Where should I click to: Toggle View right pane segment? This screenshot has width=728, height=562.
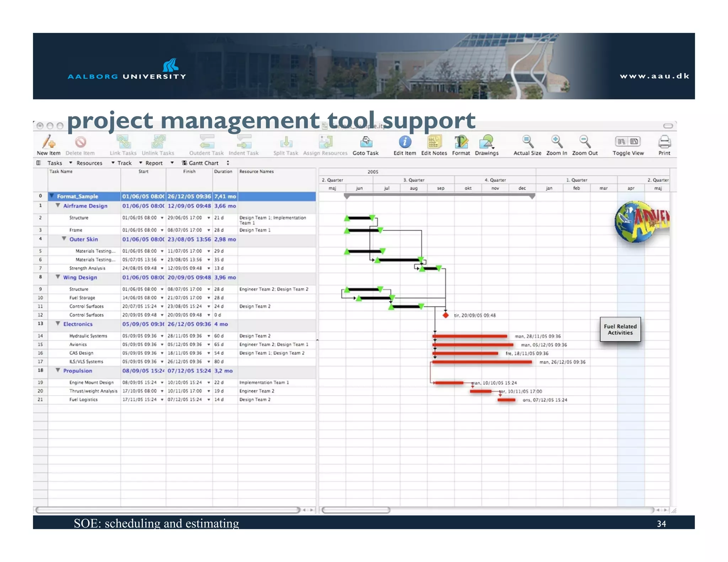coord(635,141)
